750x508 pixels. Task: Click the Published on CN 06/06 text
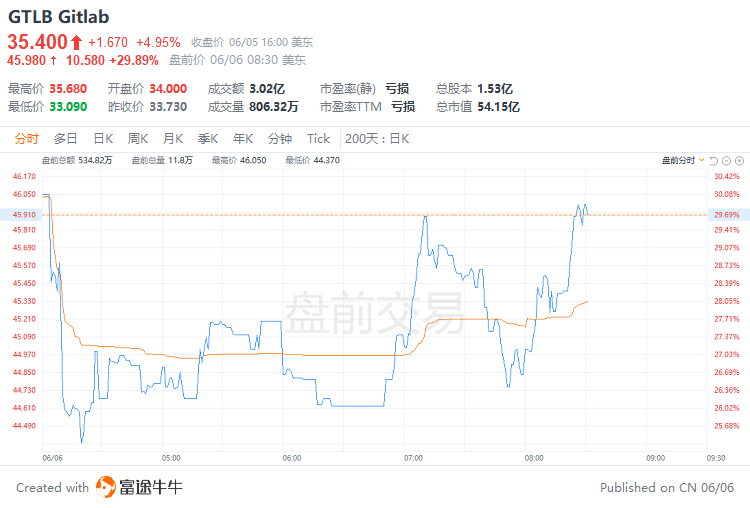coord(667,487)
